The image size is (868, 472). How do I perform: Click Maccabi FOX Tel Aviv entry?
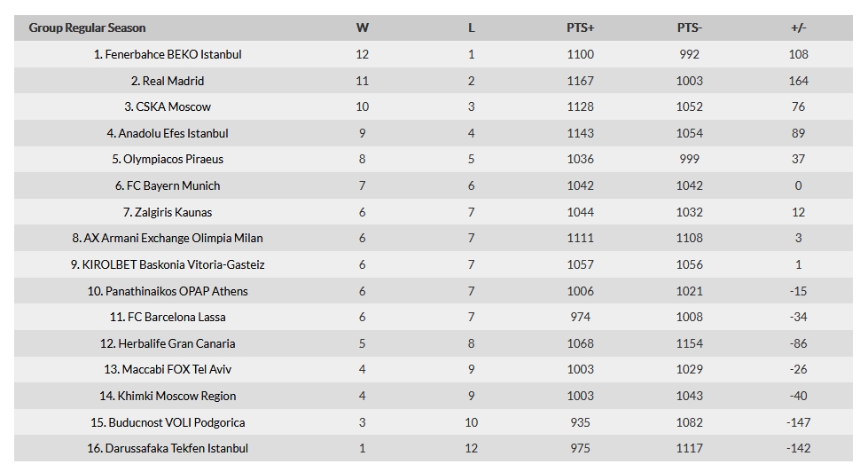[168, 369]
